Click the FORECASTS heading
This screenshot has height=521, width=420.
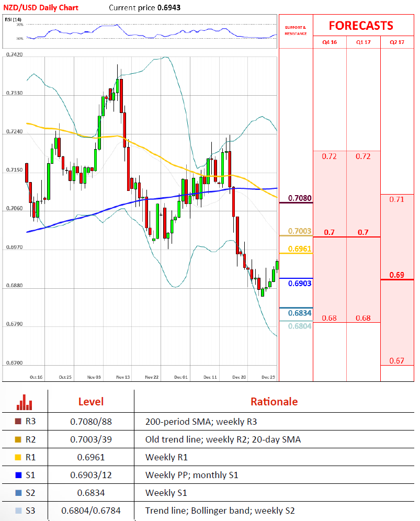point(361,26)
